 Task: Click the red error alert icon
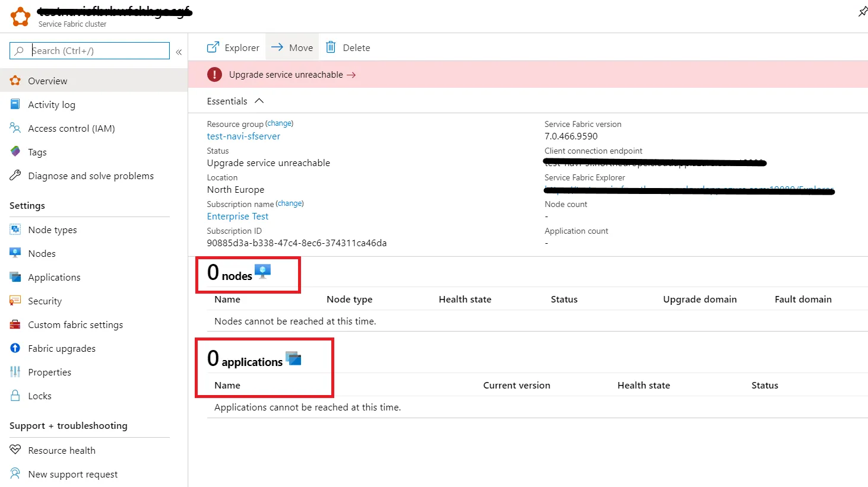pyautogui.click(x=214, y=75)
